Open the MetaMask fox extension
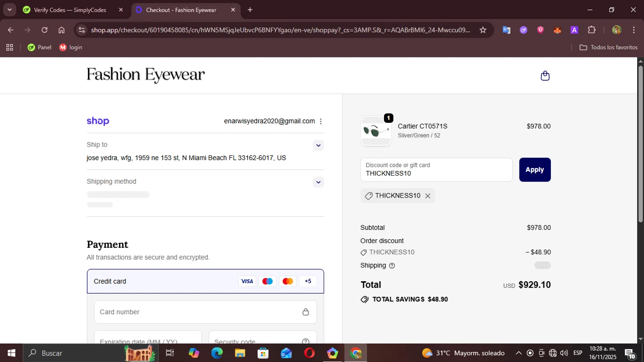 (557, 30)
